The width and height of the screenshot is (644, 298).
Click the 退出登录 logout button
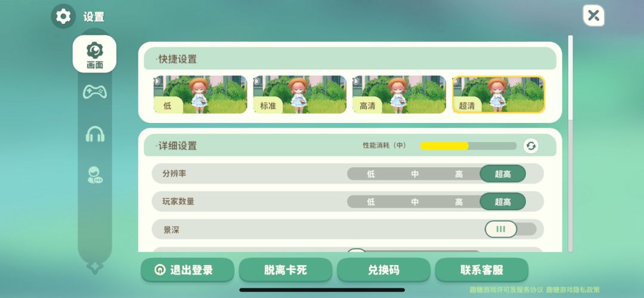click(x=187, y=270)
